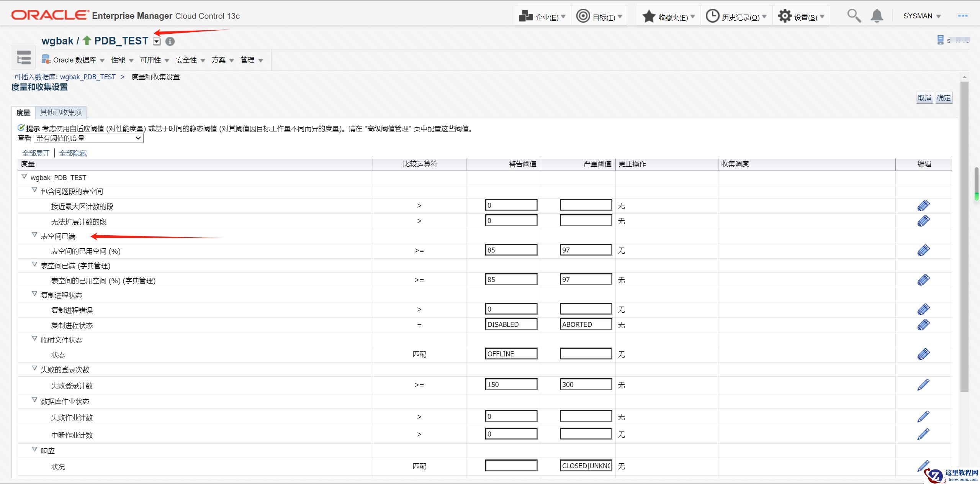The image size is (980, 484).
Task: Switch to the 其他已收集项 tab
Action: coord(61,112)
